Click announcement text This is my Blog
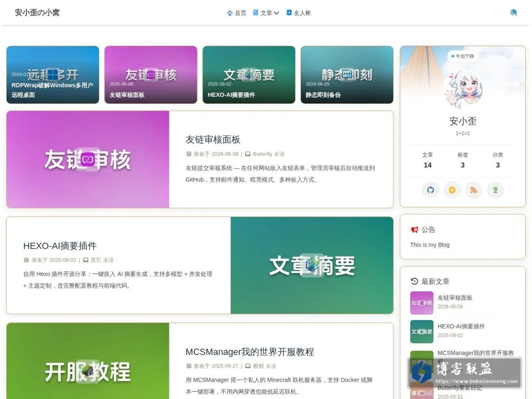This screenshot has height=399, width=532. (430, 245)
